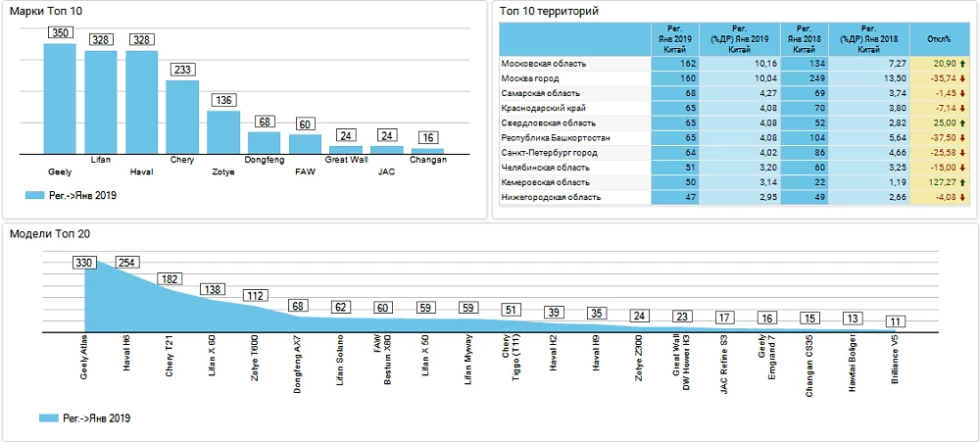Click the green up arrow for Свердловская область
The image size is (980, 442).
pyautogui.click(x=961, y=123)
